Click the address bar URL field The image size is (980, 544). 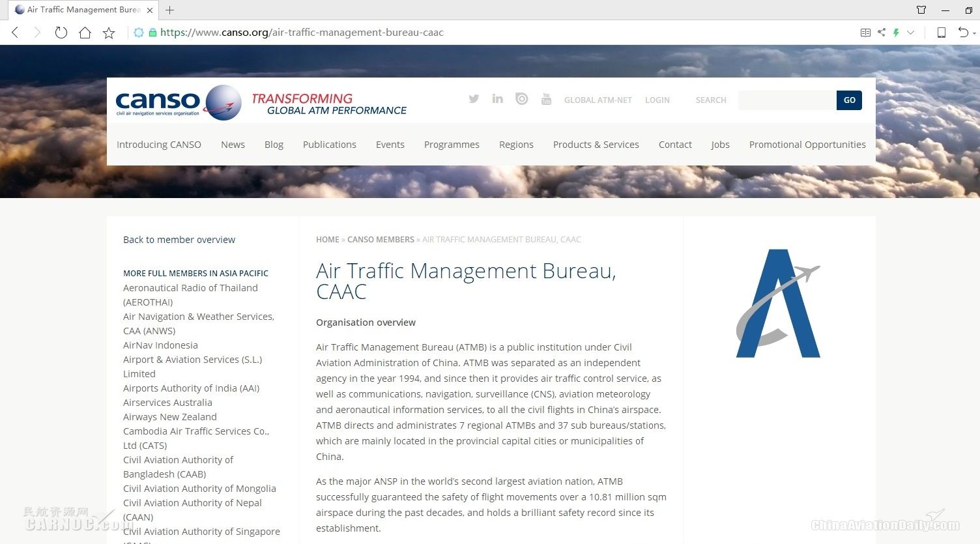click(x=302, y=33)
